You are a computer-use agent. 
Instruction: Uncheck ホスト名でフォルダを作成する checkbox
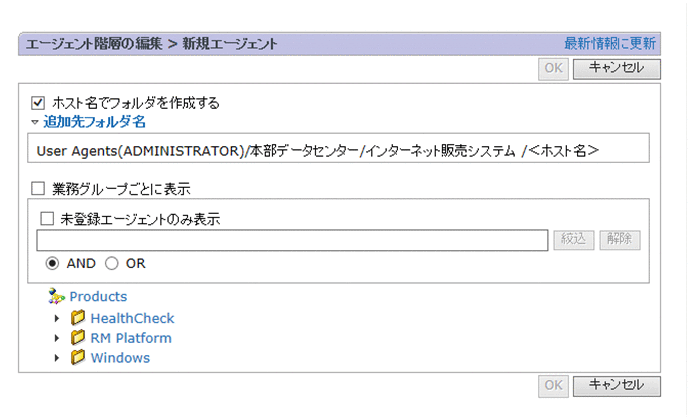click(x=38, y=103)
